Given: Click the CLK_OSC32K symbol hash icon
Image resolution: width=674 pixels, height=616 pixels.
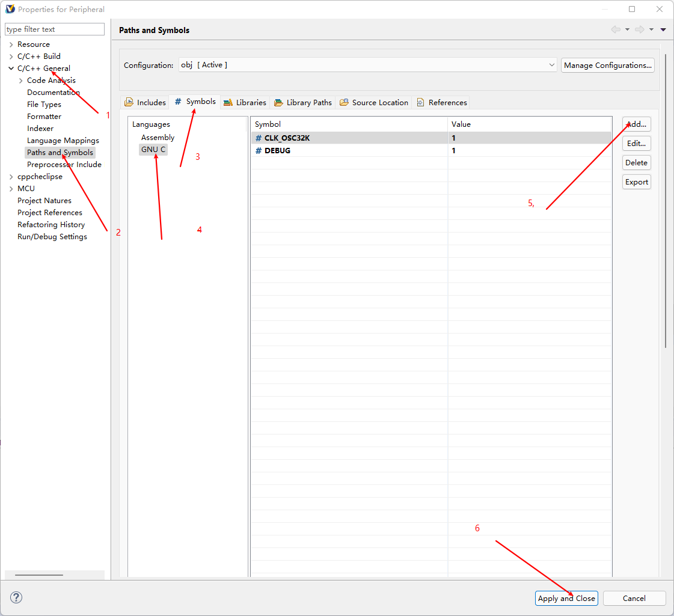Looking at the screenshot, I should (259, 138).
